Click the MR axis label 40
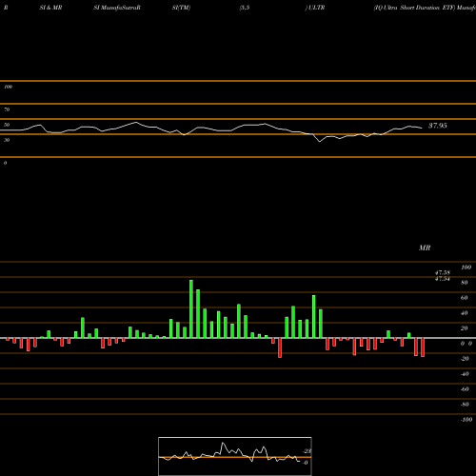476x476 pixels. 465,313
